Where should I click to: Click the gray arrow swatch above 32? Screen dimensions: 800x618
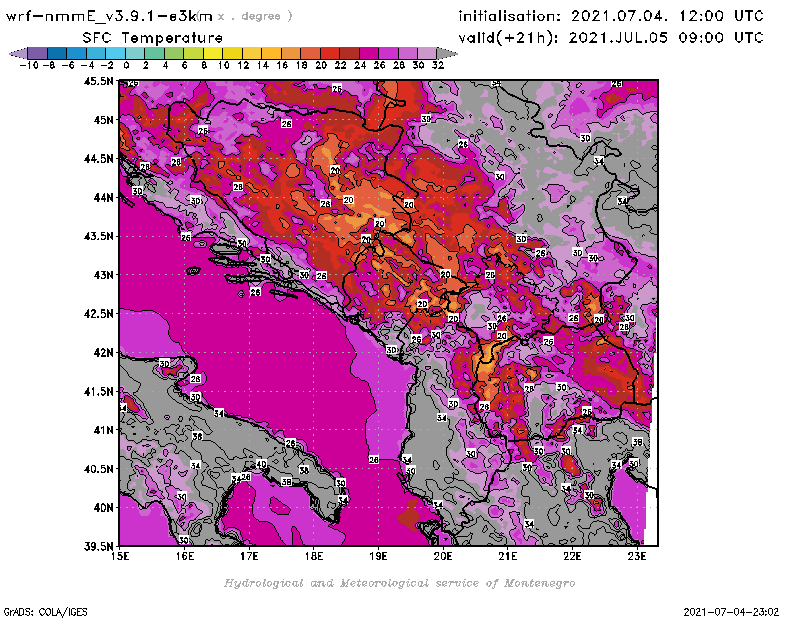[447, 53]
